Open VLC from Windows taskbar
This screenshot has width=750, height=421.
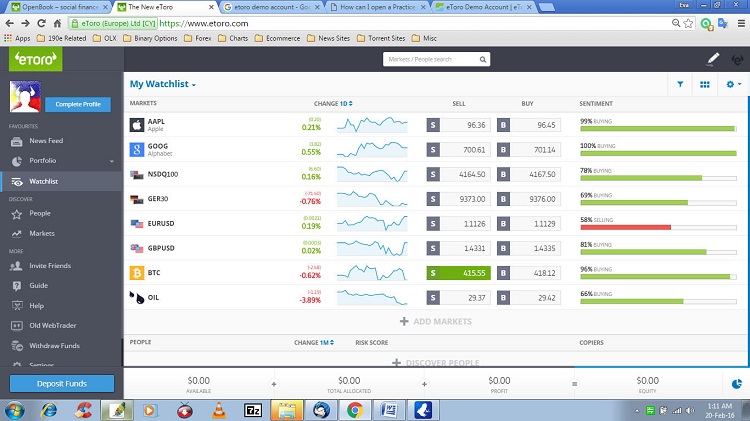[219, 410]
